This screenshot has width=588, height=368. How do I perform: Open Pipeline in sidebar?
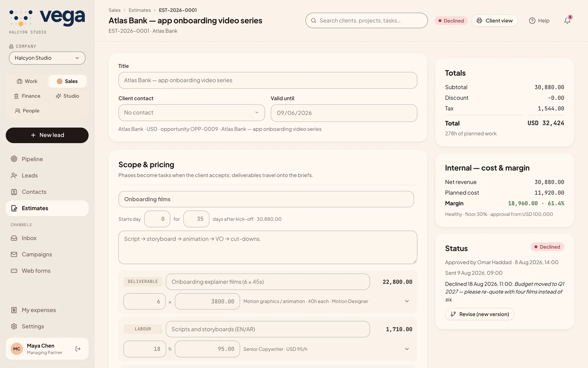pos(47,159)
